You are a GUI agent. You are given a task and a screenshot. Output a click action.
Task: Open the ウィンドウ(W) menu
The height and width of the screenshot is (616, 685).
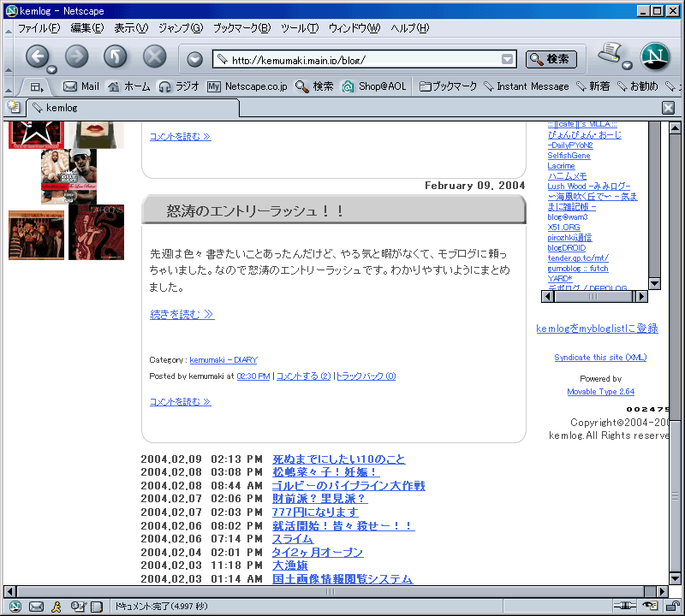pos(354,28)
